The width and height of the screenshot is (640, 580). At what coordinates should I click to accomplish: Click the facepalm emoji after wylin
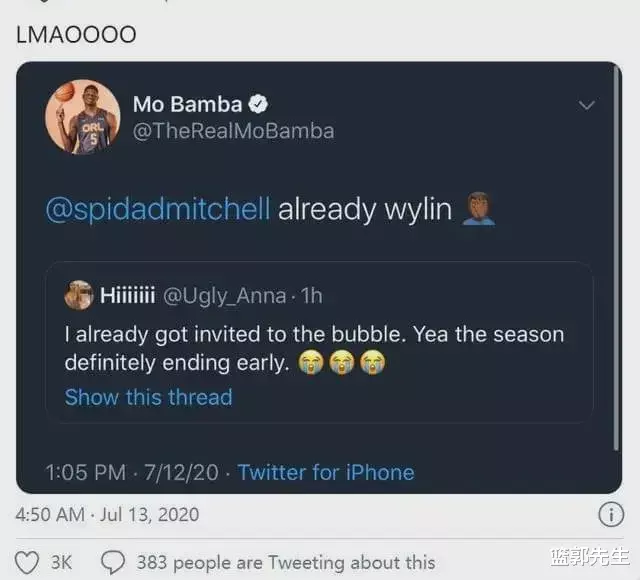[x=478, y=209]
